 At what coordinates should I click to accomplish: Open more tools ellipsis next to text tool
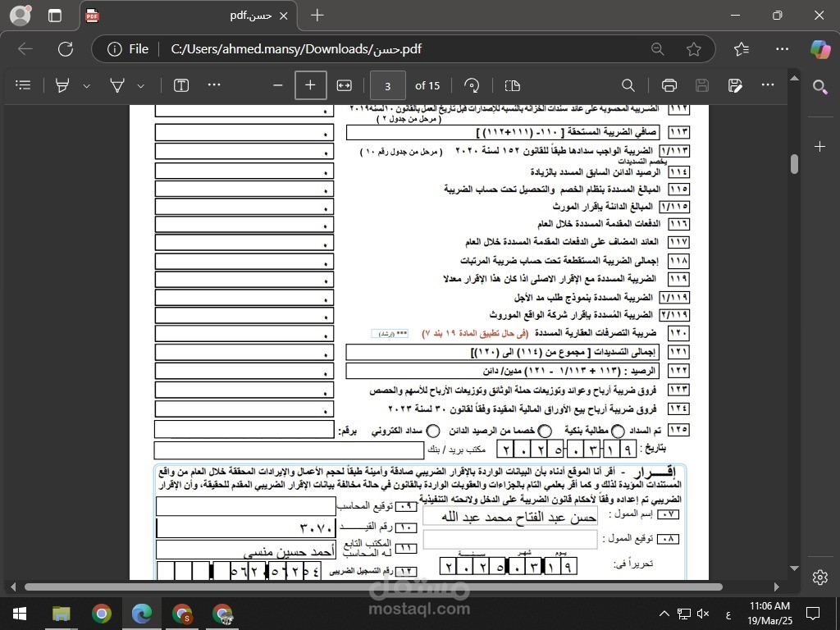pyautogui.click(x=214, y=84)
